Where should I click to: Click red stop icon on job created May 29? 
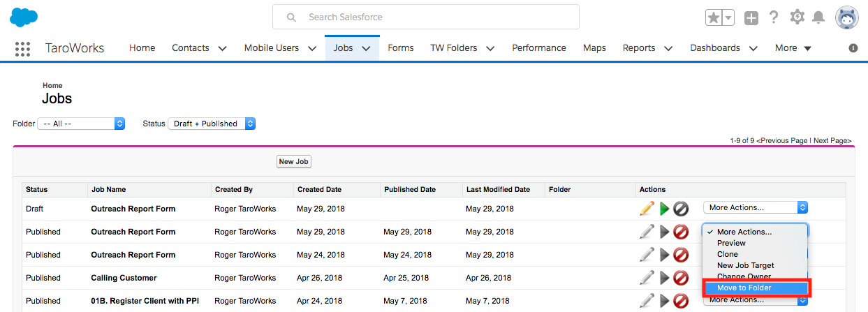coord(681,232)
